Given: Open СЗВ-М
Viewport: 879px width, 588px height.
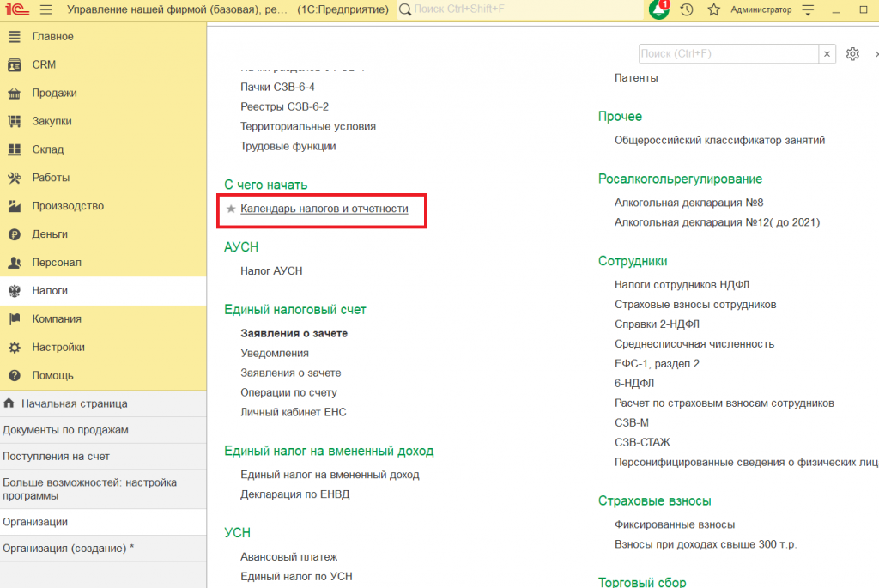Looking at the screenshot, I should point(631,422).
